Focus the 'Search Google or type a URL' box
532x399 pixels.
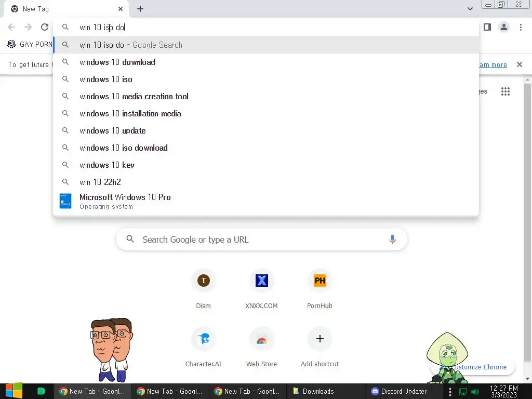[x=261, y=240]
